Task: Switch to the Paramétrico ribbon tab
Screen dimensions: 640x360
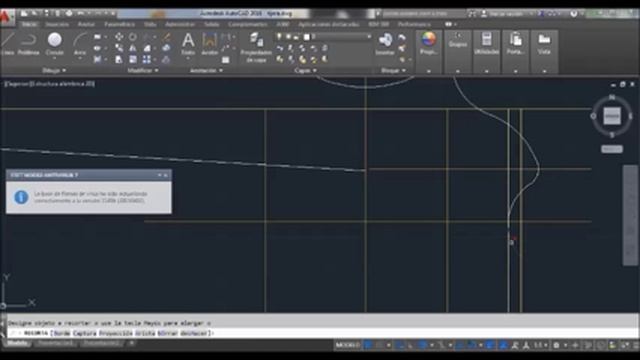Action: [119, 24]
